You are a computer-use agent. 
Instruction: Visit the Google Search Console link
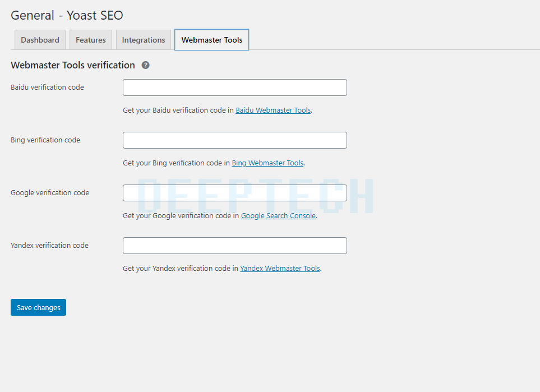pyautogui.click(x=278, y=216)
